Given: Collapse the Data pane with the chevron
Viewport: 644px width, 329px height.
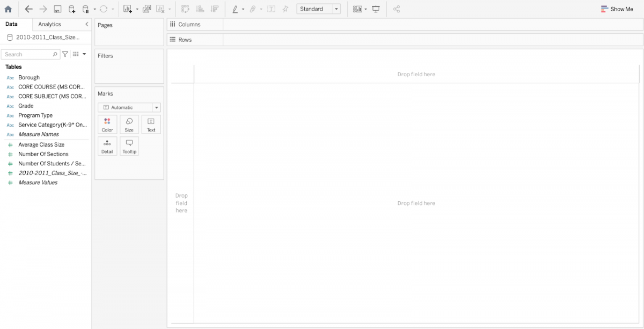Looking at the screenshot, I should click(86, 24).
